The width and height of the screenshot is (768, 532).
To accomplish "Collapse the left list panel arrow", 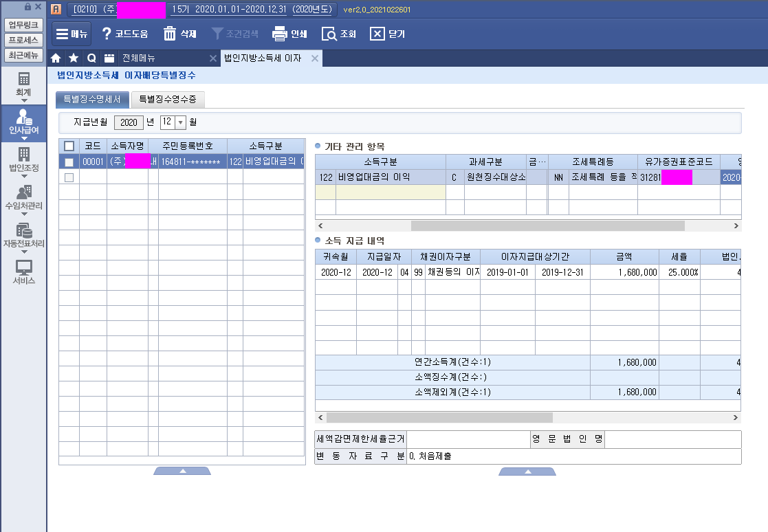I will 182,471.
